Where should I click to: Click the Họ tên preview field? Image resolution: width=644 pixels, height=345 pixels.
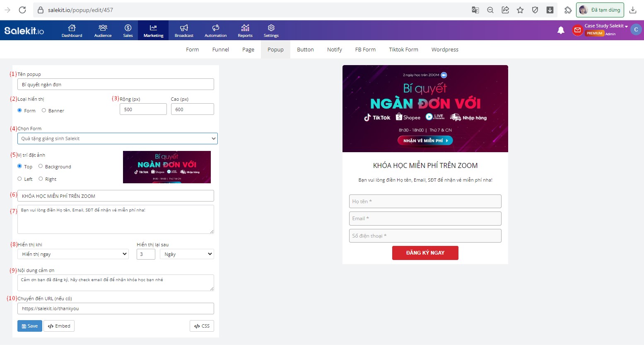coord(425,202)
